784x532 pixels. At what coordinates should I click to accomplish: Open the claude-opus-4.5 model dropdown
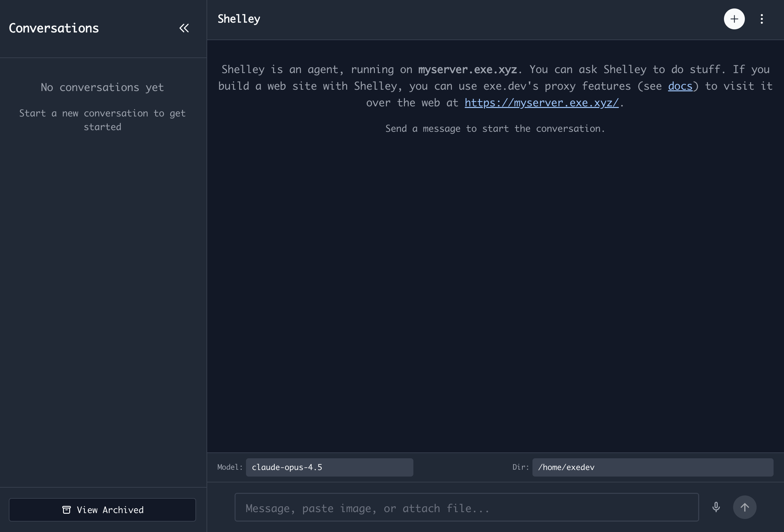coord(329,467)
